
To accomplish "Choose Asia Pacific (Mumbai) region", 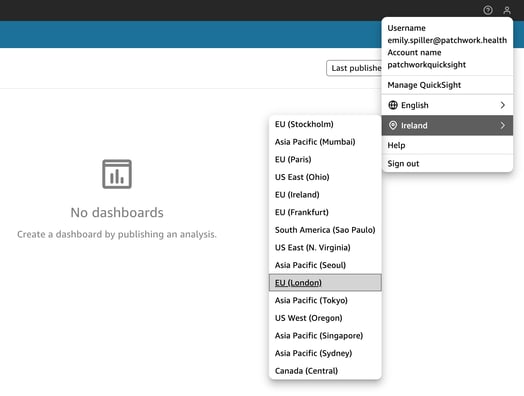I will coord(325,142).
